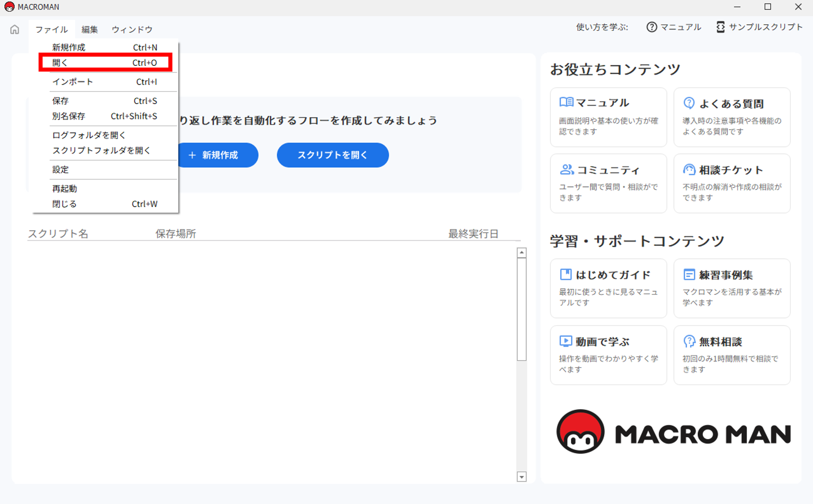Open the 練習事例集 card
The width and height of the screenshot is (813, 504).
click(732, 288)
